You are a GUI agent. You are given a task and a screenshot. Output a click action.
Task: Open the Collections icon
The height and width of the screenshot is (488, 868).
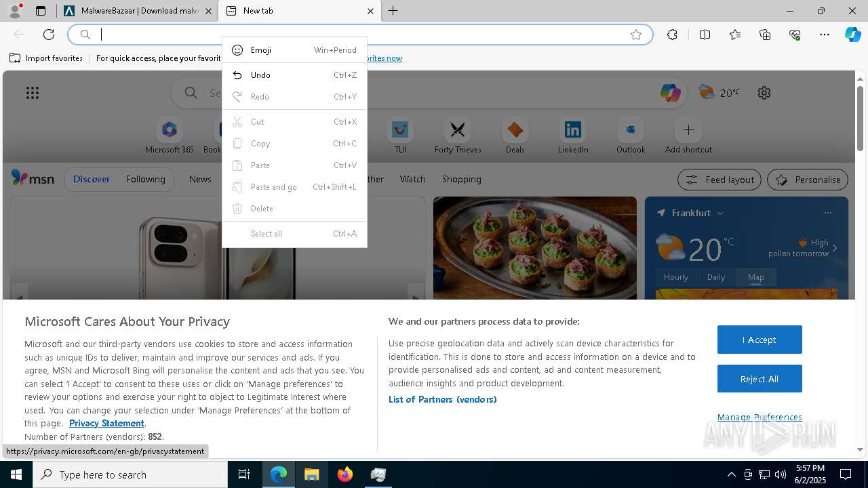click(765, 35)
